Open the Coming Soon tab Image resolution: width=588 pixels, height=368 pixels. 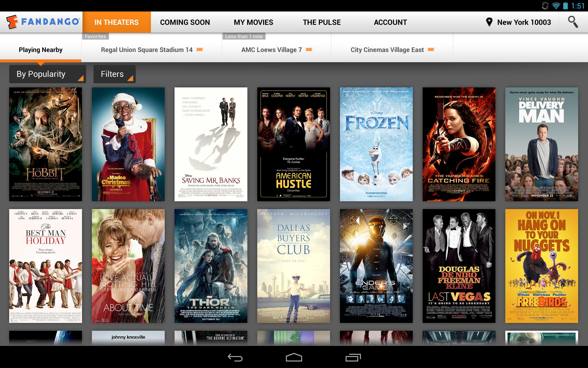pos(185,22)
